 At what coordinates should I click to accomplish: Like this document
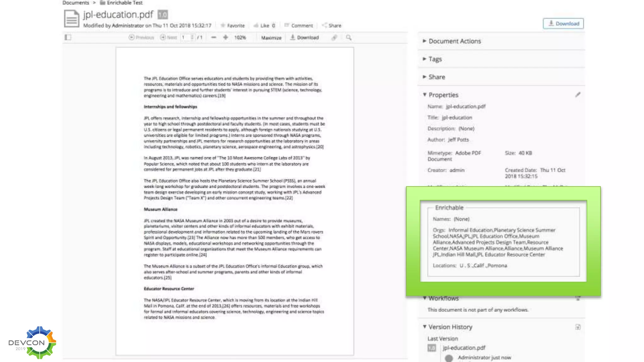264,25
